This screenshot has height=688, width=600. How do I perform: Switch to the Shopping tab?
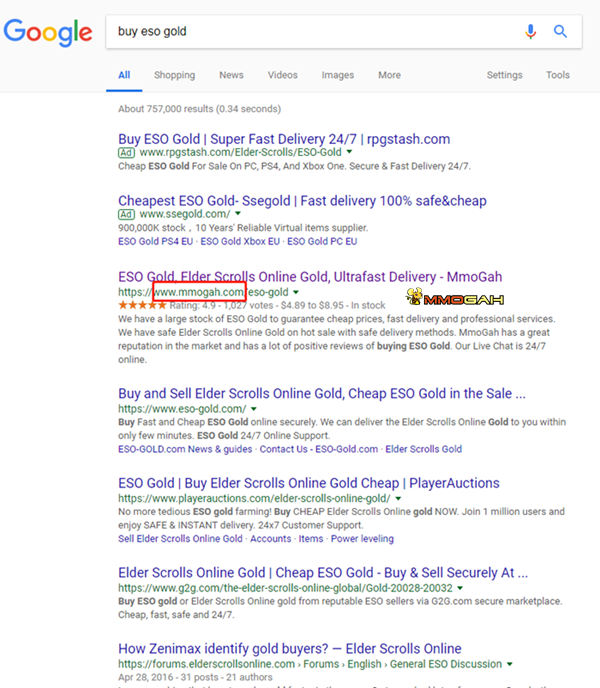174,75
